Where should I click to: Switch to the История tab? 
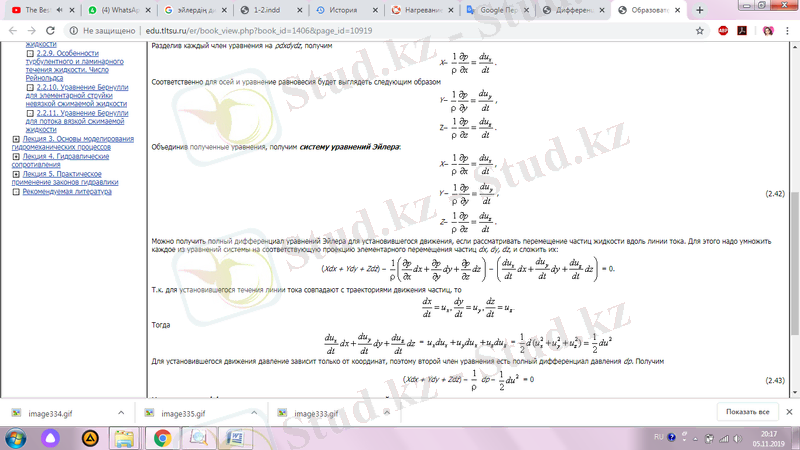click(x=343, y=10)
